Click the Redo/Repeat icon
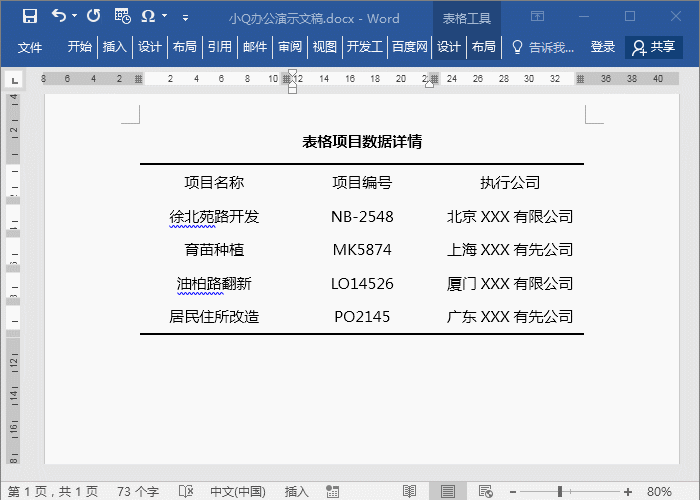The image size is (700, 500). (93, 16)
